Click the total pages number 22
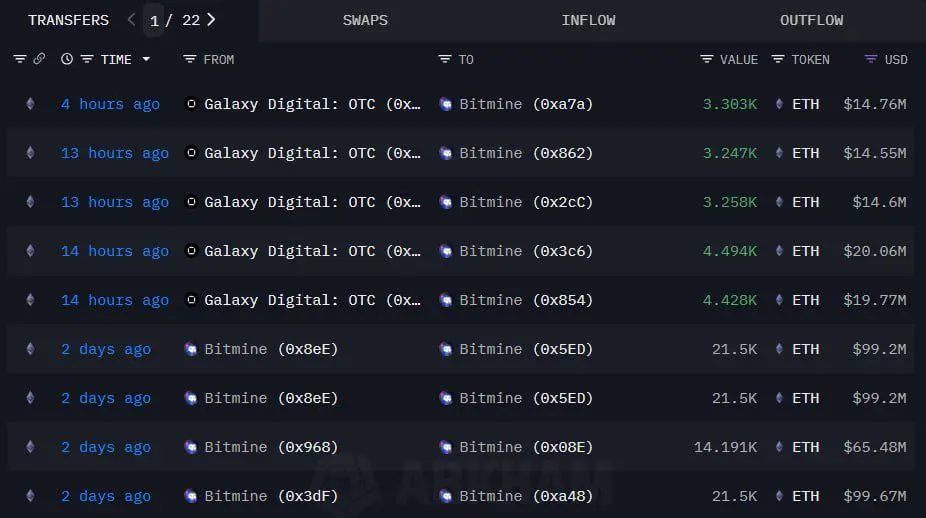This screenshot has width=926, height=518. 191,21
